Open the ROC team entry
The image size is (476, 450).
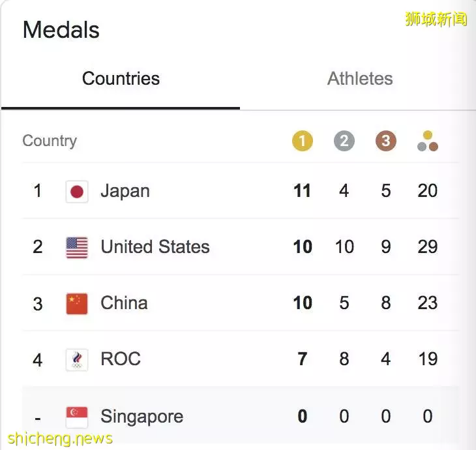click(241, 359)
